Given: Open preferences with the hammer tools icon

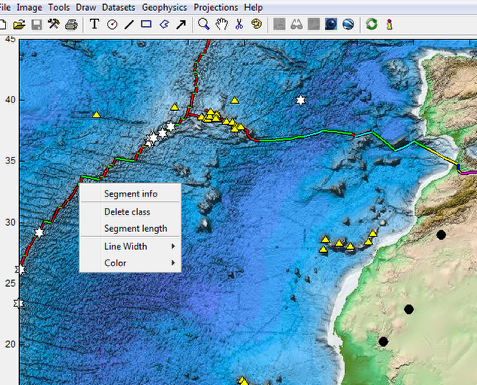Looking at the screenshot, I should click(x=54, y=24).
